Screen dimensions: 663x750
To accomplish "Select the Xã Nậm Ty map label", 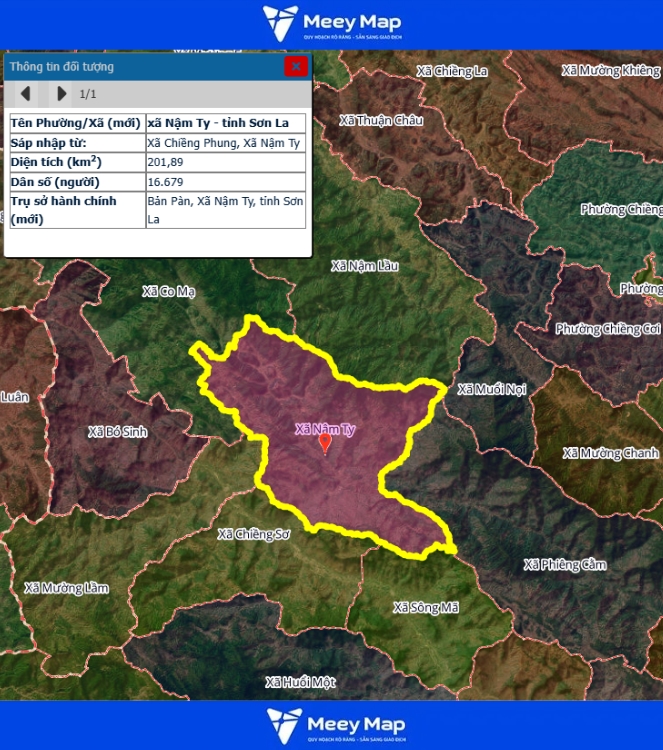I will coord(325,429).
